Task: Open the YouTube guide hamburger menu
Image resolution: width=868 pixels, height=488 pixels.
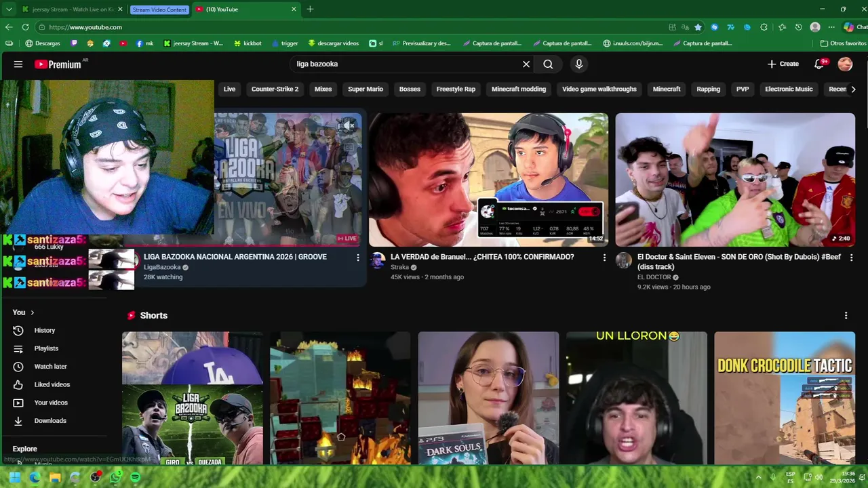Action: [x=18, y=64]
